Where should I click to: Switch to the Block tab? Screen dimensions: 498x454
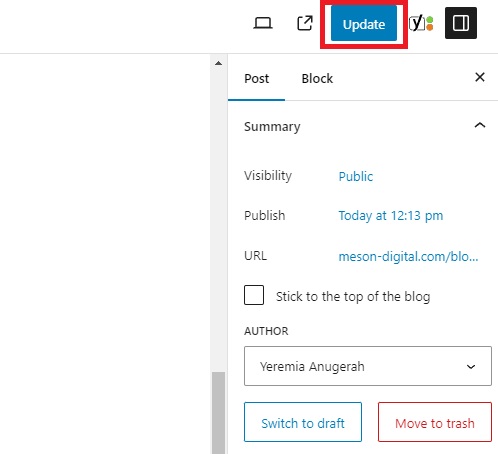[x=317, y=79]
